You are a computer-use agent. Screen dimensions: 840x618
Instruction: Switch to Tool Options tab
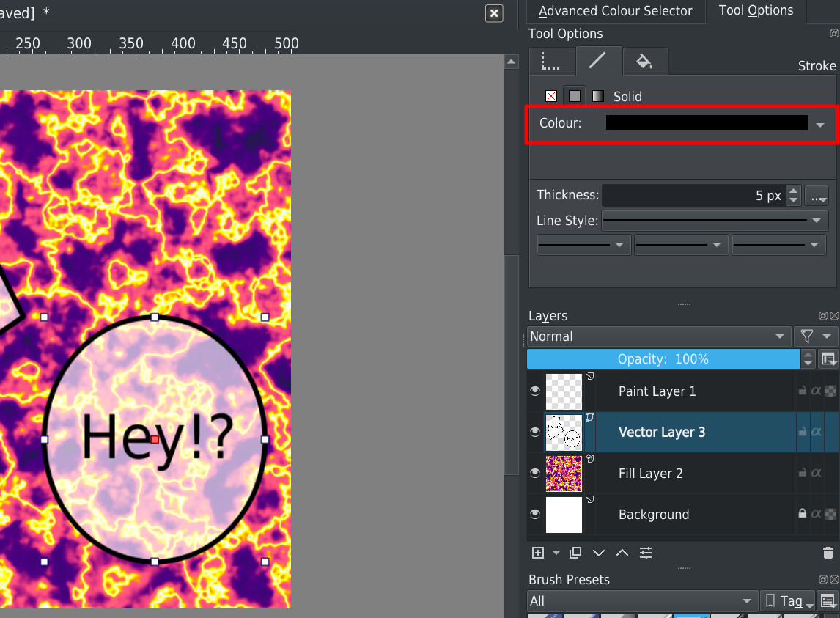pyautogui.click(x=756, y=11)
